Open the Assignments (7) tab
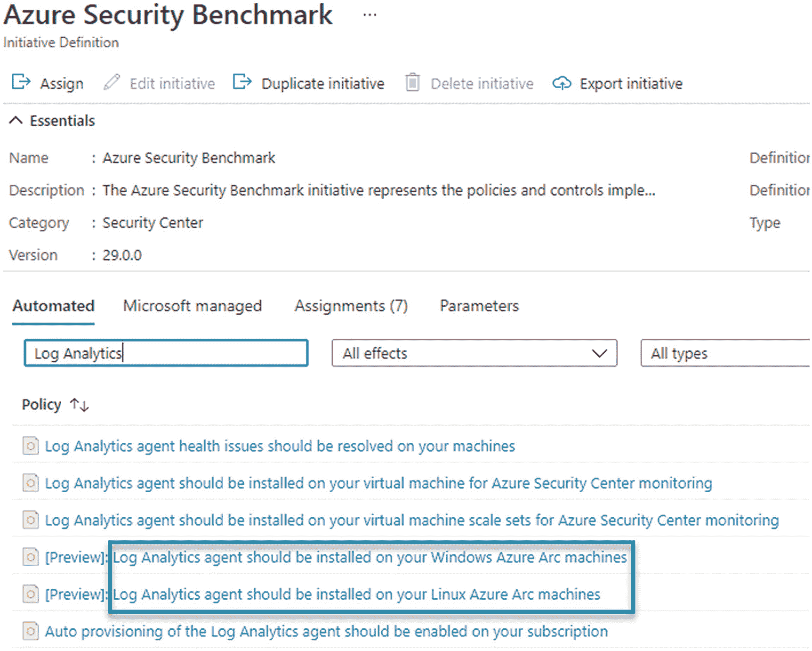This screenshot has height=651, width=812. [351, 306]
